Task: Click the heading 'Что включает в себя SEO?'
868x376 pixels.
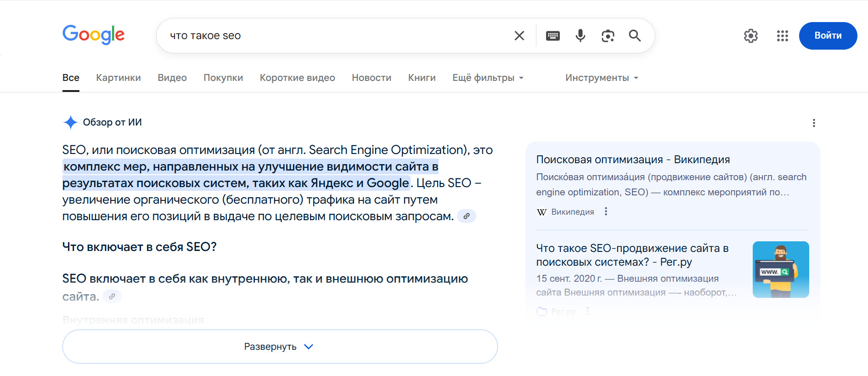Action: pyautogui.click(x=140, y=247)
